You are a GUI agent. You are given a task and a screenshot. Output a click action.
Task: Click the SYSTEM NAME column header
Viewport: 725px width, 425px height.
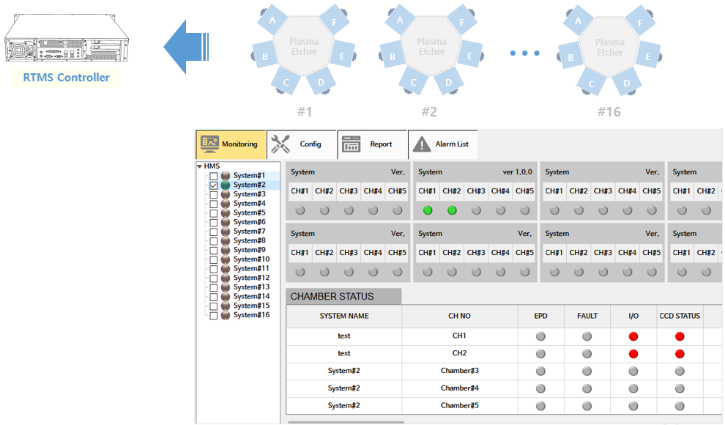(344, 316)
